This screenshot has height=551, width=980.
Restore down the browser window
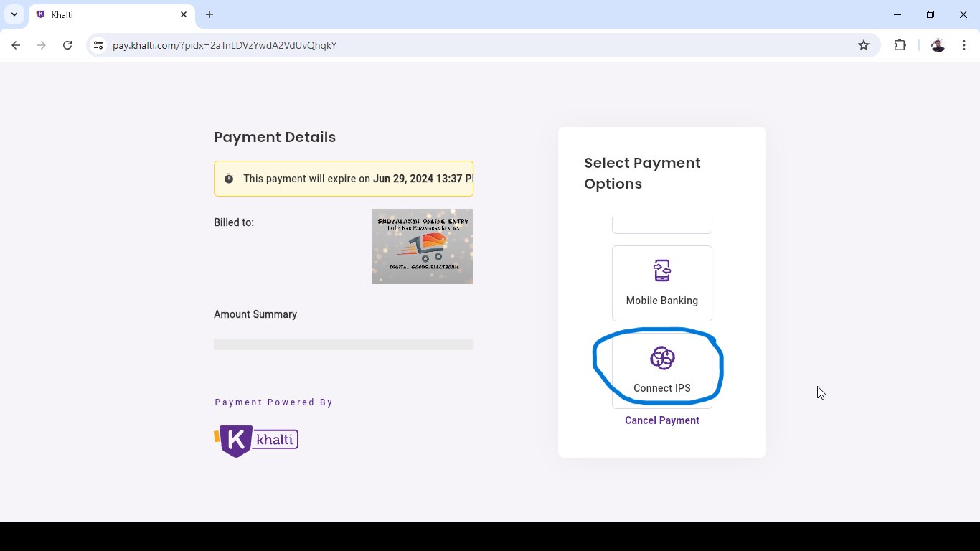[x=930, y=14]
